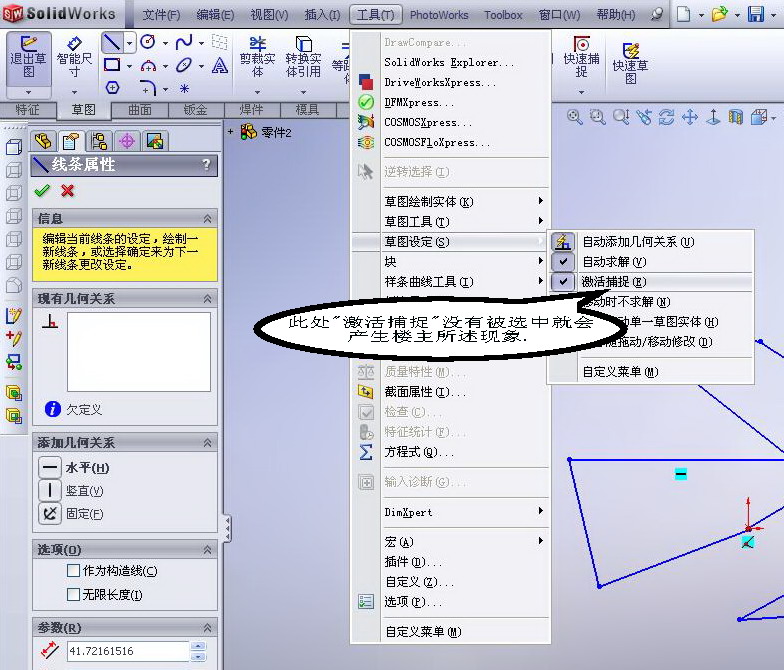Open the Line tool dropdown arrow
Image resolution: width=784 pixels, height=670 pixels.
tap(129, 43)
